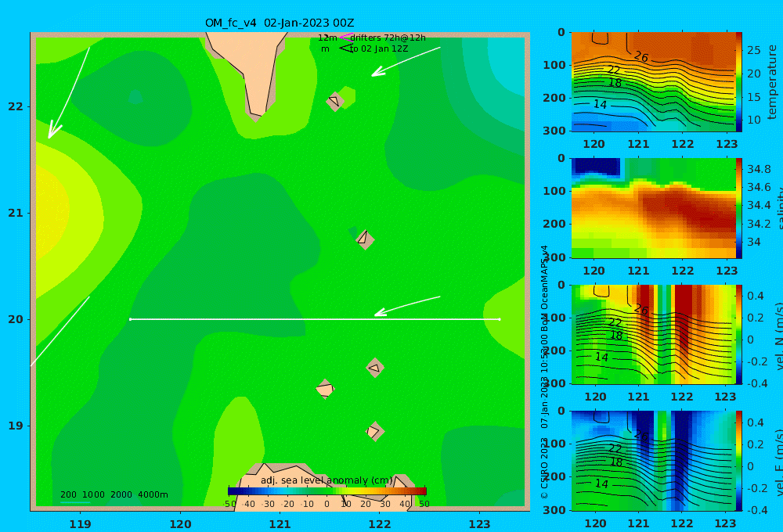Click the longitude 121 tick label under the main map
Screen dimensions: 783x532
click(x=280, y=524)
